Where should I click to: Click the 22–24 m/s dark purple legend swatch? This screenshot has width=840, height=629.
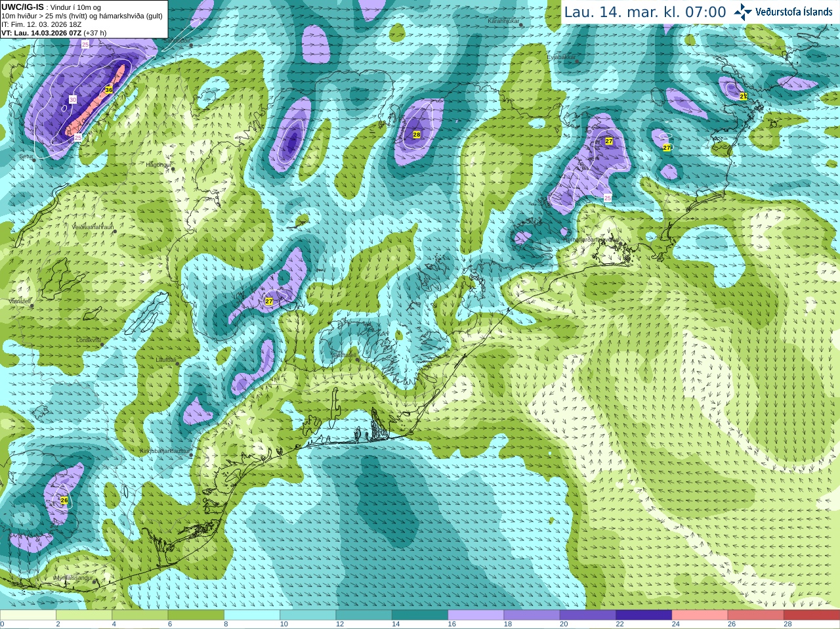(644, 615)
